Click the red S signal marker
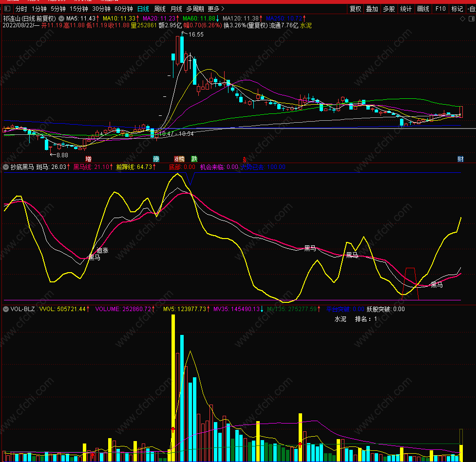Screen dimensions: 476x462 [245, 160]
